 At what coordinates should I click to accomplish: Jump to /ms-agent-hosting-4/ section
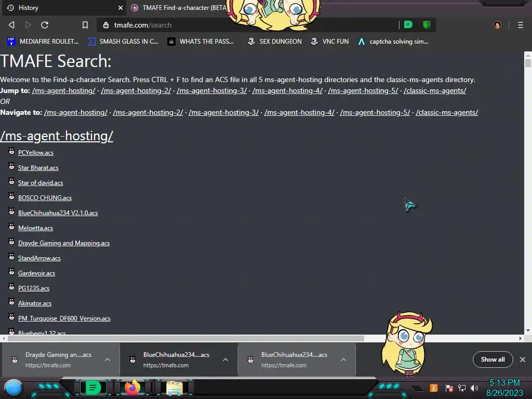(287, 90)
